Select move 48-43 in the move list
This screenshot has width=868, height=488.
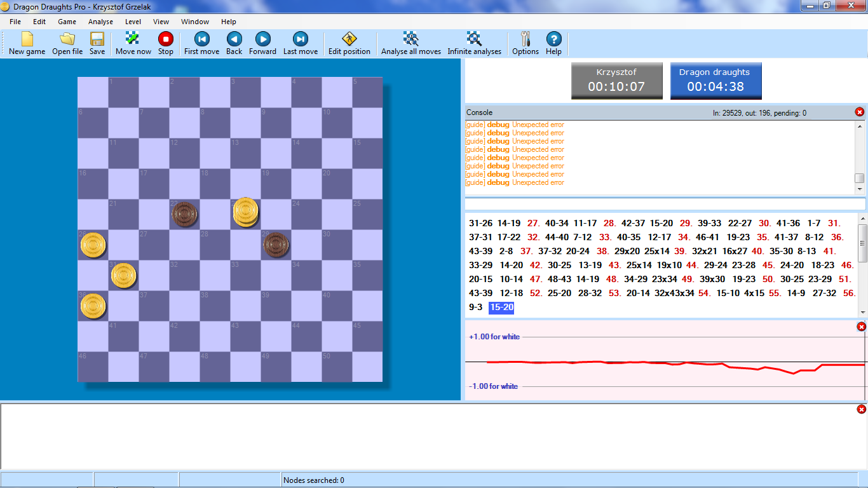pyautogui.click(x=559, y=280)
